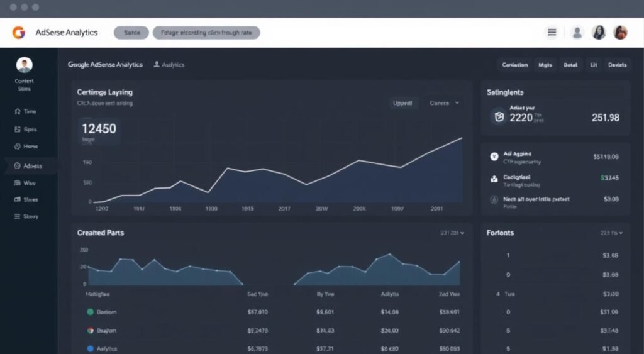Image resolution: width=644 pixels, height=354 pixels.
Task: Click the By Tire column header
Action: tap(325, 294)
